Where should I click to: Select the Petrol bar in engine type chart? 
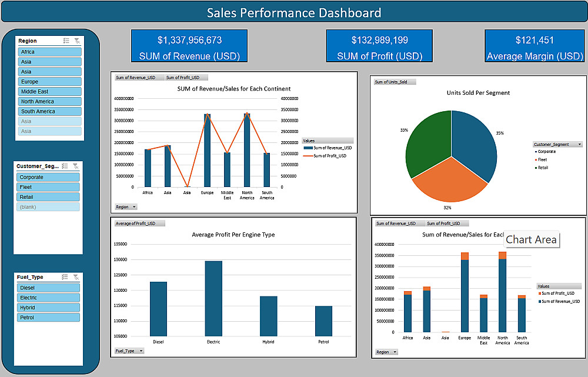click(323, 321)
